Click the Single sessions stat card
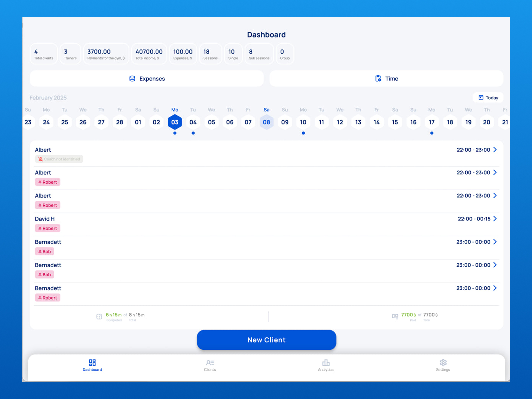Image resolution: width=532 pixels, height=399 pixels. tap(233, 54)
